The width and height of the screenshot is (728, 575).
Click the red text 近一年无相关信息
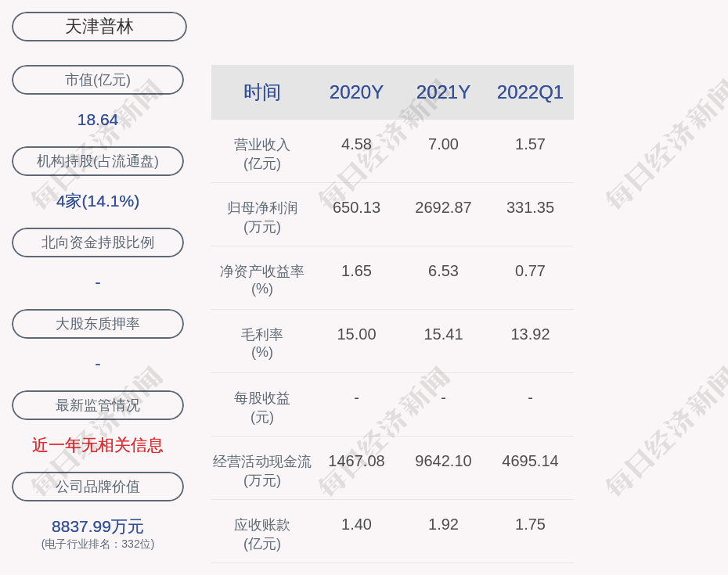98,445
